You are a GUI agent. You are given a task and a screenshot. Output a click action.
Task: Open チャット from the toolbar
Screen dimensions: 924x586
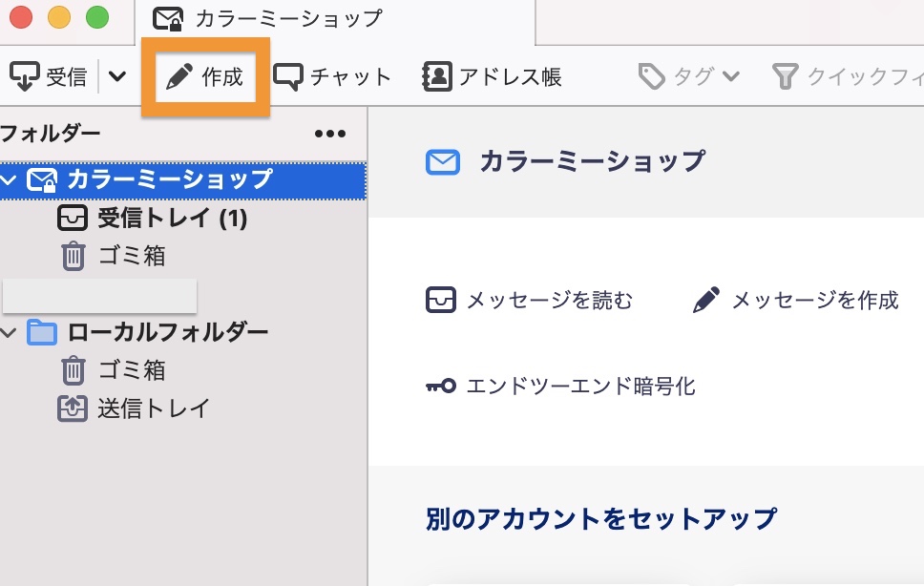(x=332, y=77)
